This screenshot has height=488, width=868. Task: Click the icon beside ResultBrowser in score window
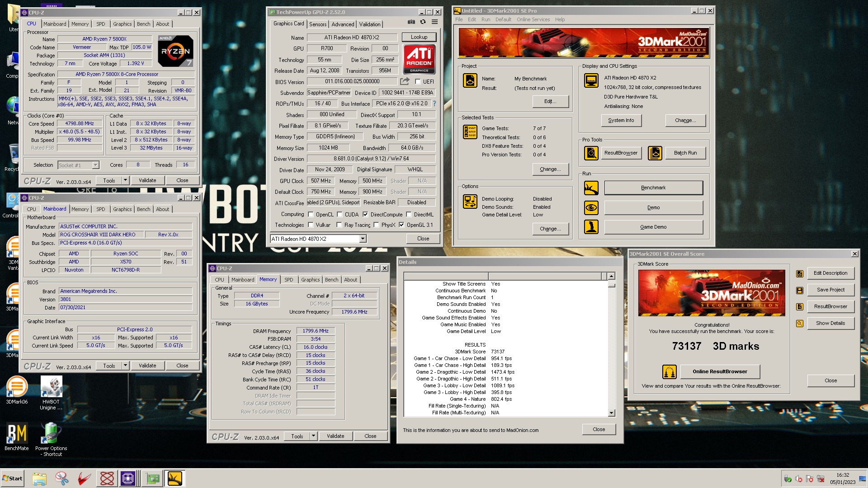click(x=800, y=307)
